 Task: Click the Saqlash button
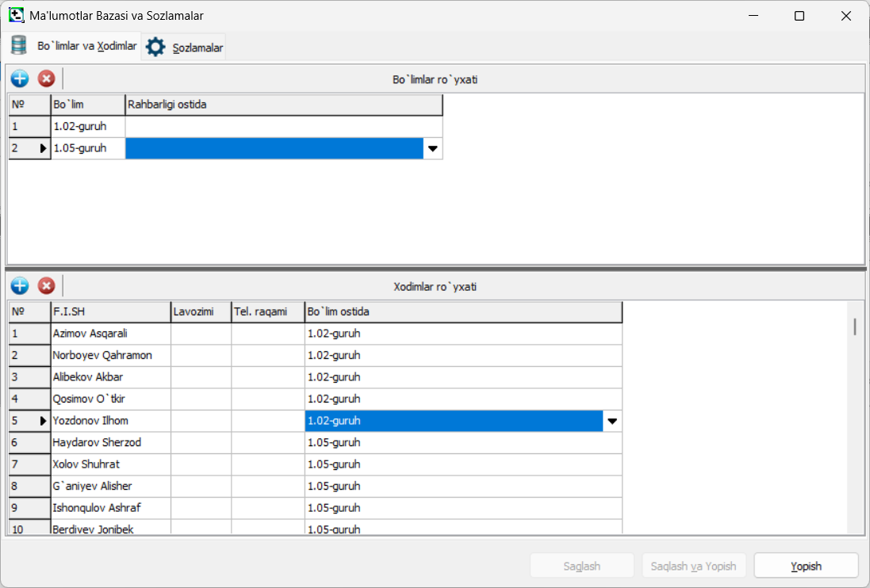point(581,566)
